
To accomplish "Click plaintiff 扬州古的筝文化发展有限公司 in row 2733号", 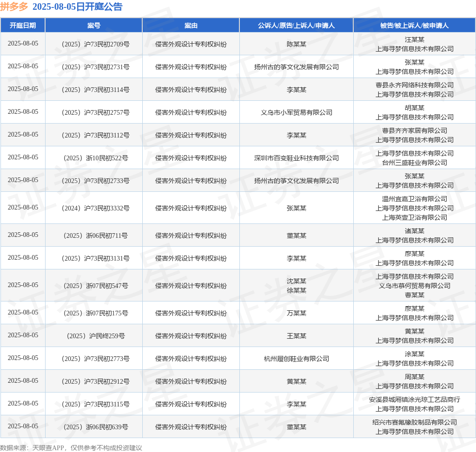I will click(296, 181).
